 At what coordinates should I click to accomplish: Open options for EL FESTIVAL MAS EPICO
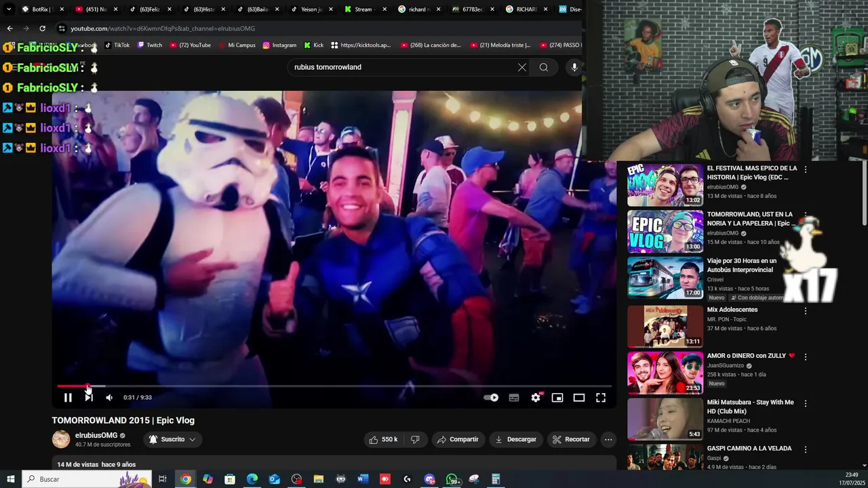[806, 169]
